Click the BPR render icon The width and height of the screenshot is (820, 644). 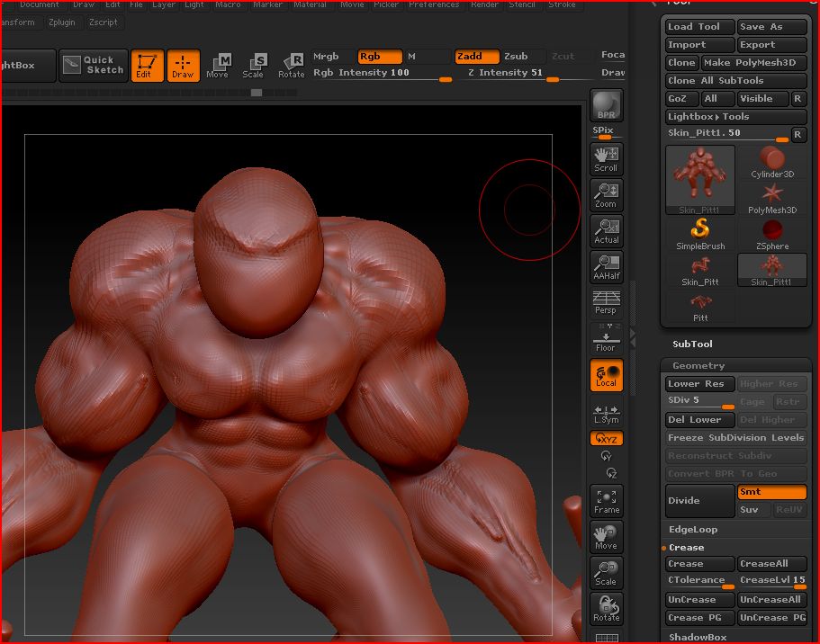click(x=606, y=105)
